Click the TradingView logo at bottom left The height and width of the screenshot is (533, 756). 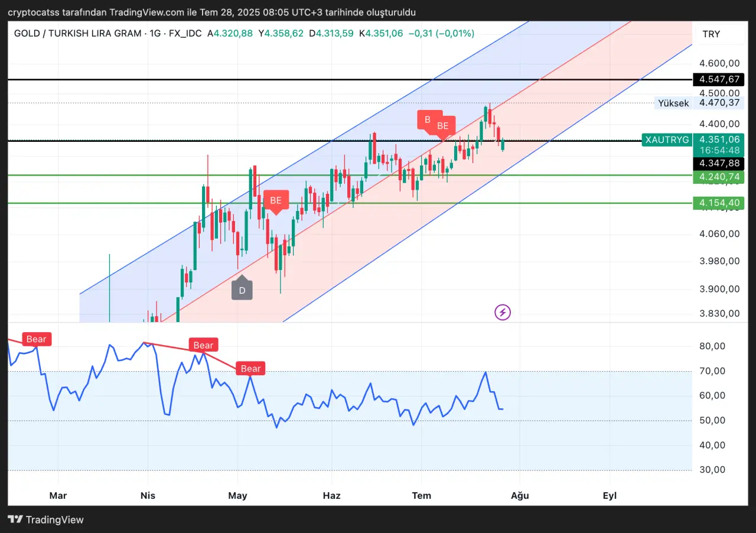(x=45, y=519)
